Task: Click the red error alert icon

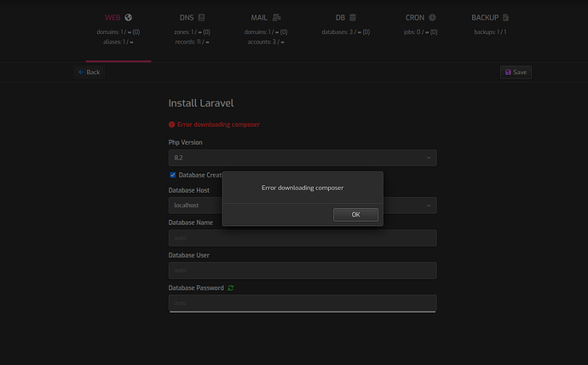Action: [x=172, y=125]
